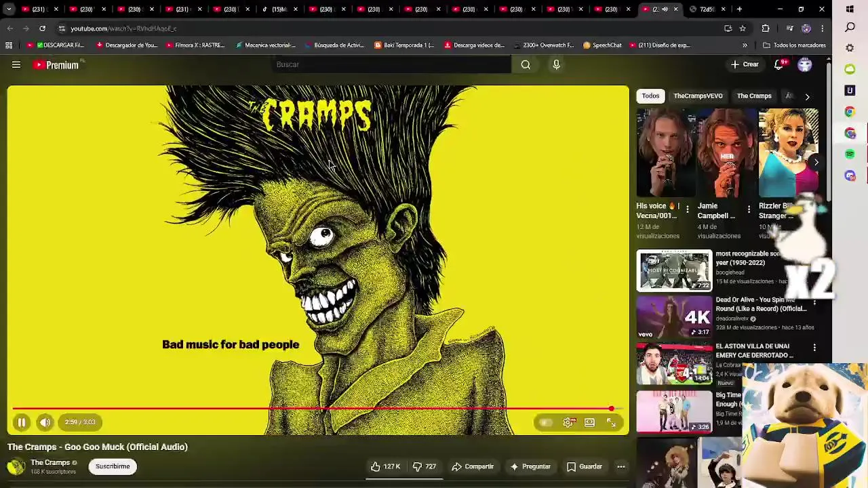This screenshot has height=488, width=868.
Task: Dislike the video showing 727
Action: pos(424,466)
